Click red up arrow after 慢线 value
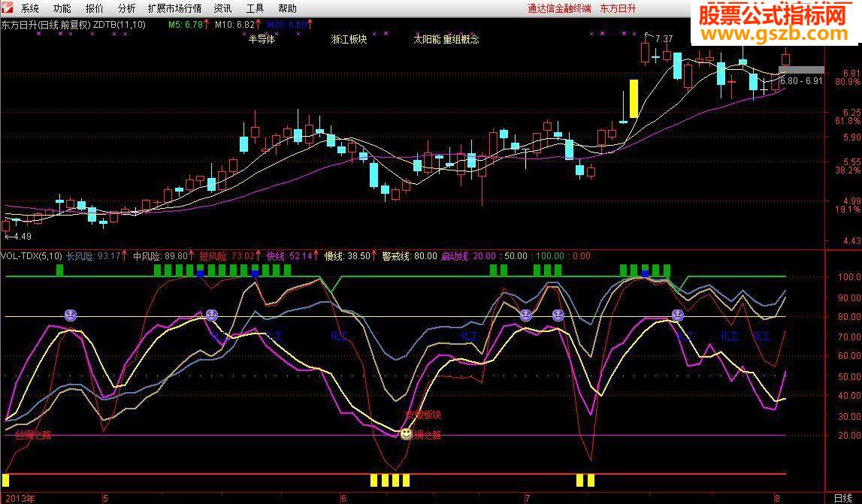Image resolution: width=862 pixels, height=504 pixels. click(374, 255)
